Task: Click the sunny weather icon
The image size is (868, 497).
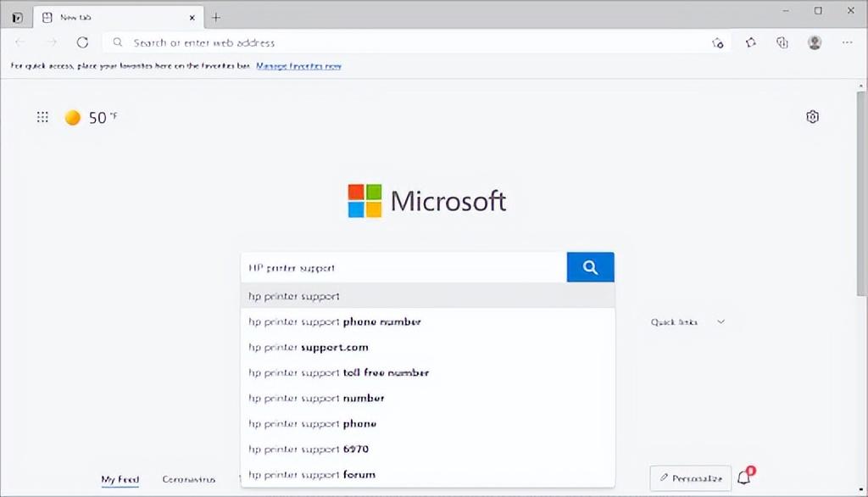Action: [73, 117]
